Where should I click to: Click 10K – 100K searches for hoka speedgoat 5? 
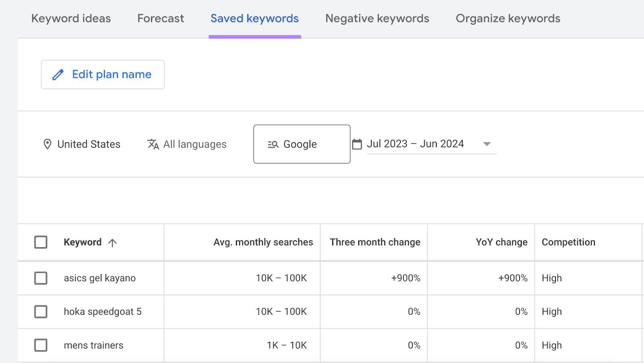[x=281, y=311]
